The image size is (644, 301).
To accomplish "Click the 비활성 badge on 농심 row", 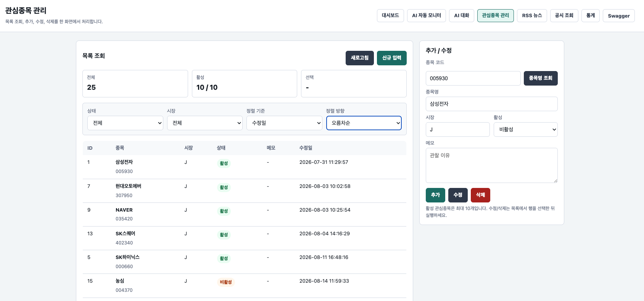I will coord(226,282).
